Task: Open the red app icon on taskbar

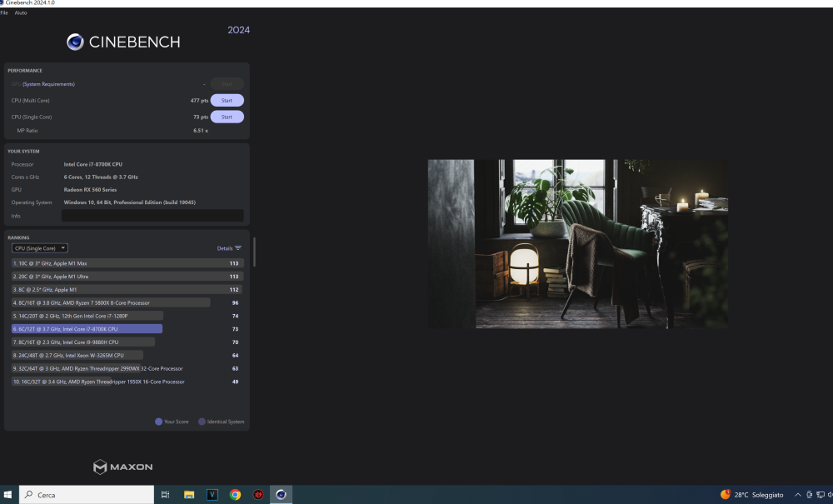Action: 257,495
